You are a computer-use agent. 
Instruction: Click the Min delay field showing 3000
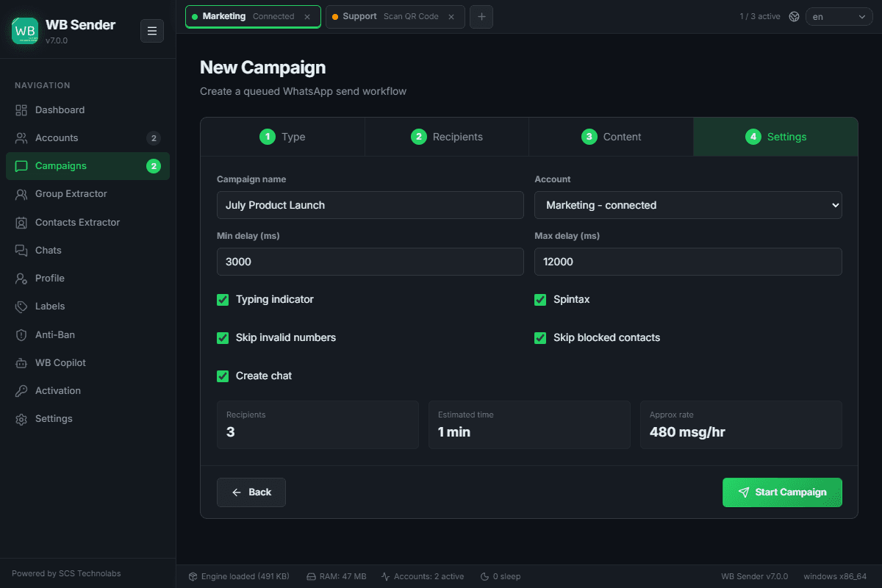click(x=370, y=262)
